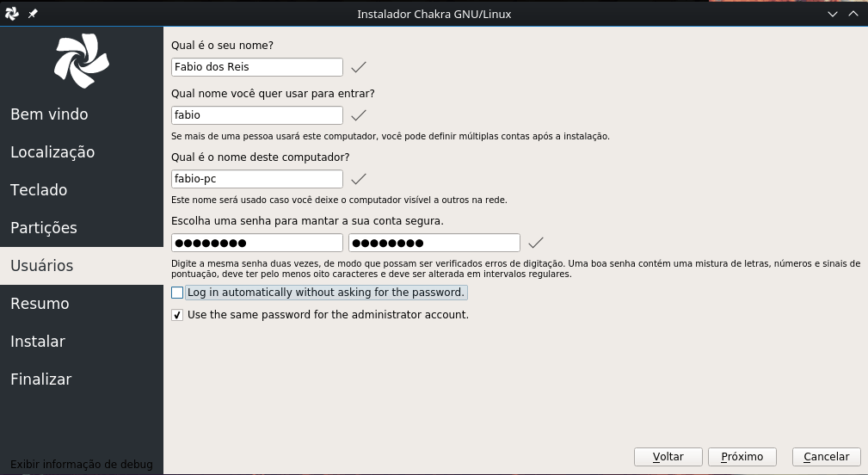Click the checkmark beside the login name field
The width and height of the screenshot is (868, 475).
[x=359, y=115]
